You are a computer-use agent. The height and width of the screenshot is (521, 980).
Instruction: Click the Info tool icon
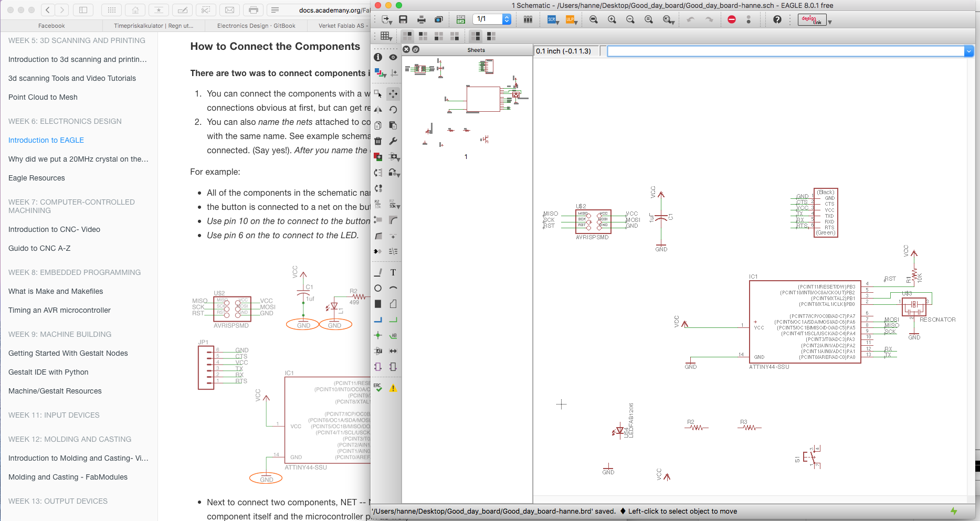pyautogui.click(x=378, y=57)
